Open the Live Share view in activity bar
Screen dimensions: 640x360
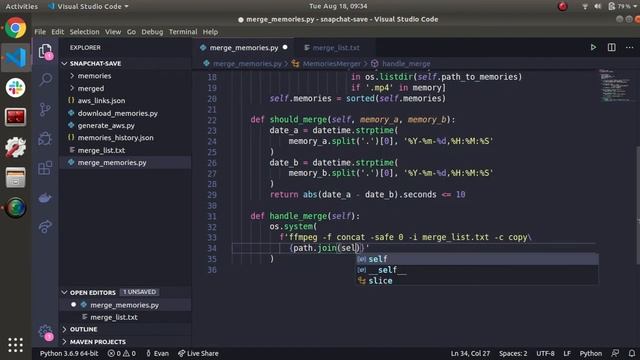(x=45, y=227)
